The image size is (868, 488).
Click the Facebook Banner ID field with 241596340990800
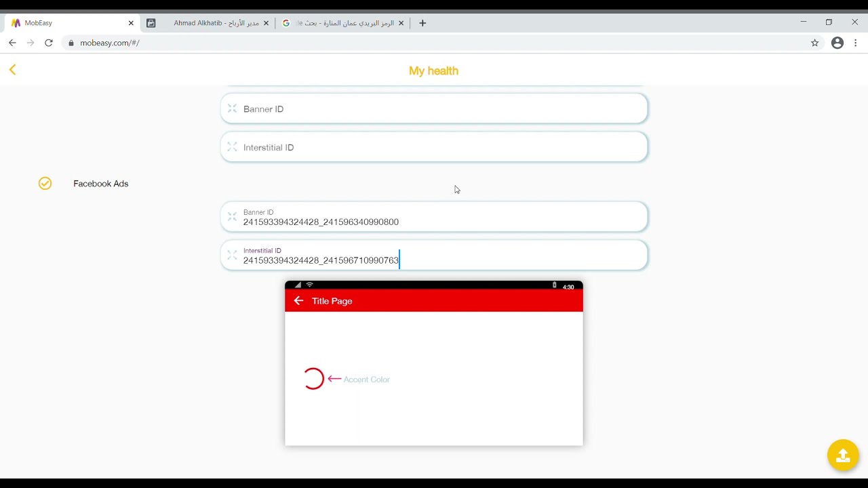434,217
